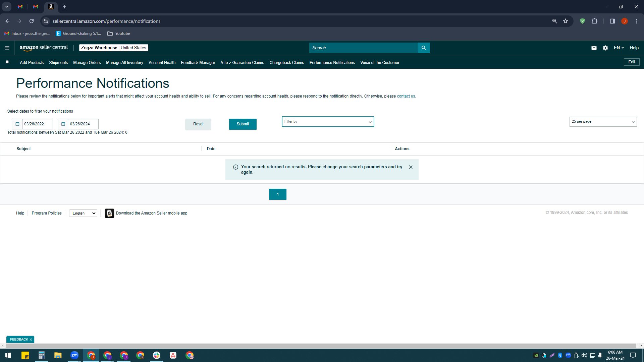The width and height of the screenshot is (644, 362).
Task: Dismiss the no results alert
Action: pos(411,167)
